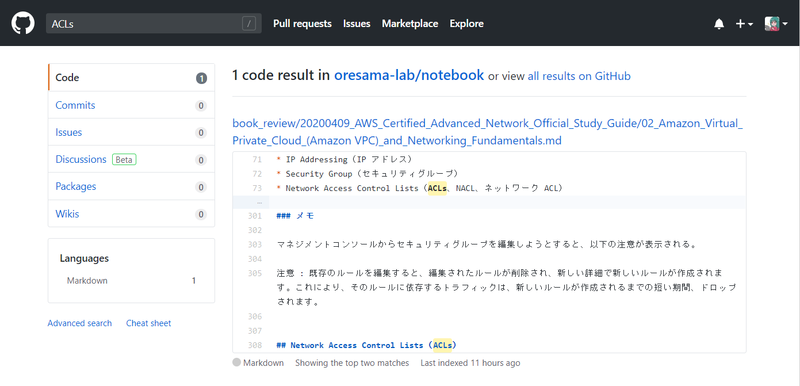Viewport: 800px width, 386px height.
Task: Open the oresama-lab/notebook repository link
Action: click(x=409, y=75)
